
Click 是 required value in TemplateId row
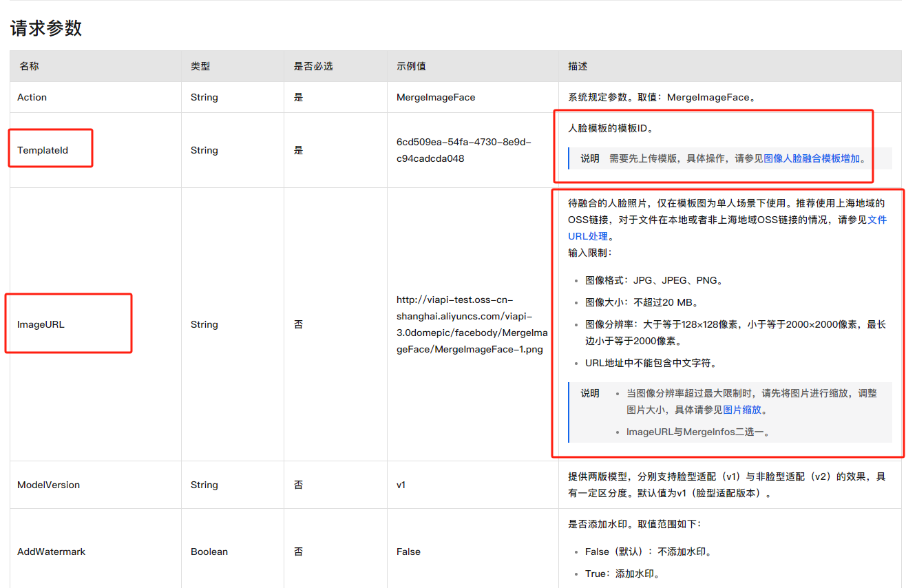tap(299, 150)
